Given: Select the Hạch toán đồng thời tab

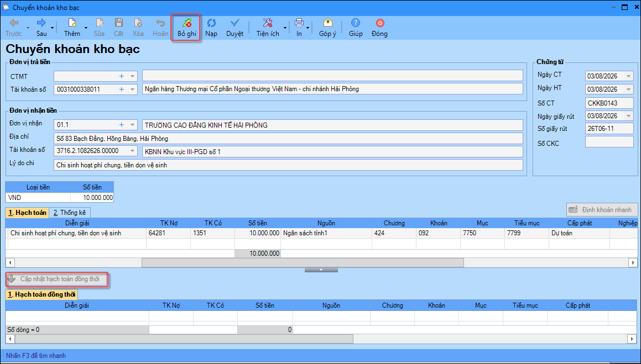Looking at the screenshot, I should tap(41, 294).
